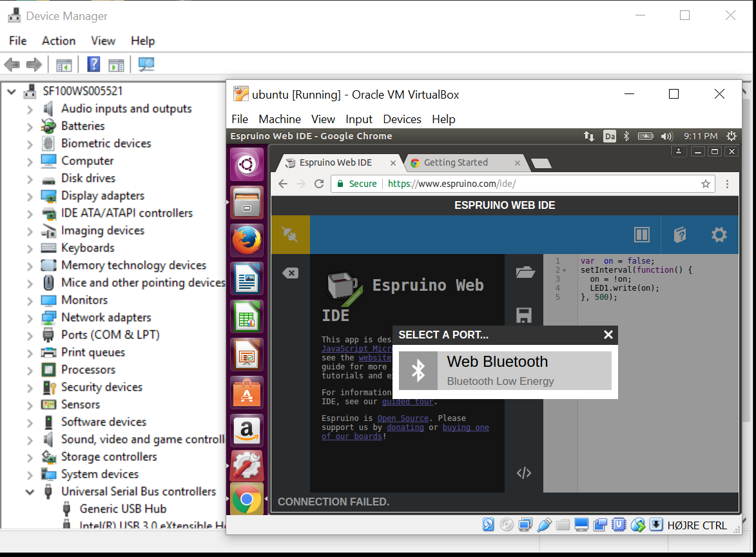Viewport: 756px width, 557px height.
Task: Launch Firefox from the Ubuntu dock
Action: 247,240
